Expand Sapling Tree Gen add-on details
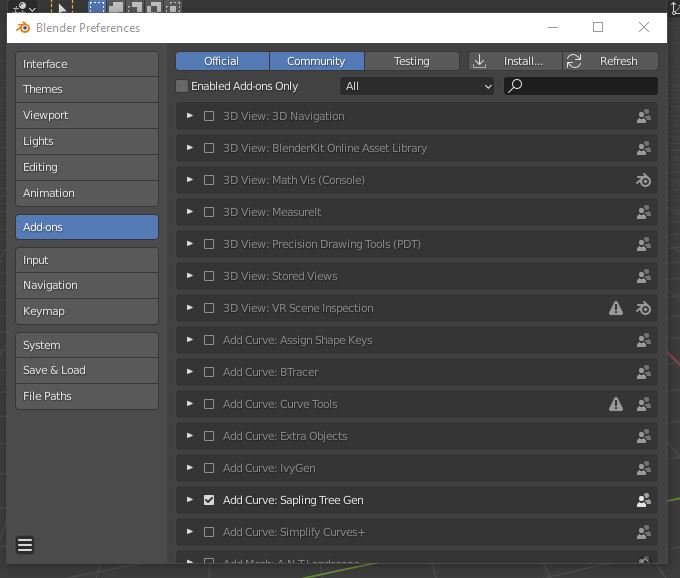 190,500
